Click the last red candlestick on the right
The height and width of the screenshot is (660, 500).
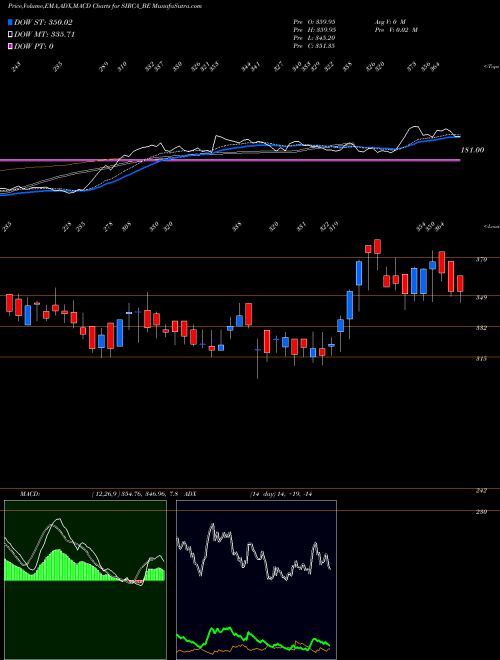point(460,283)
